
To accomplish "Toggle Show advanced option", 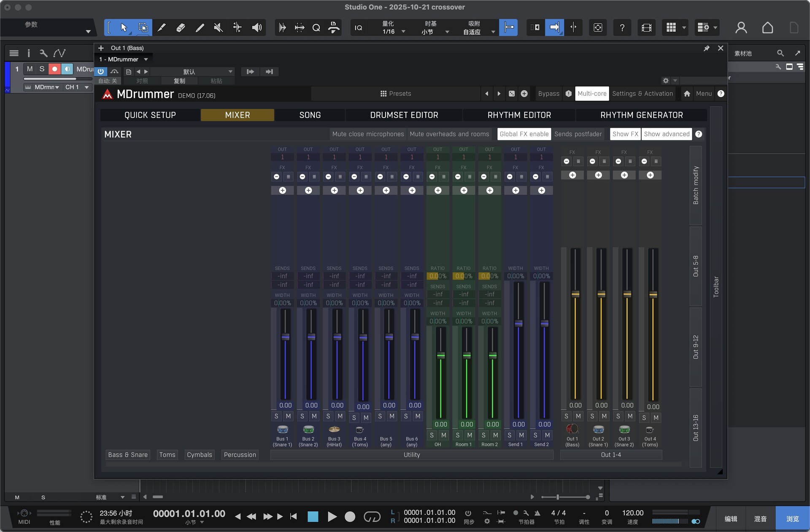I will tap(667, 134).
